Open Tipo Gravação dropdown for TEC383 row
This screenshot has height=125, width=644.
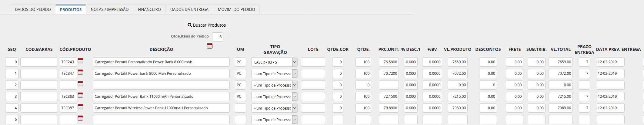click(x=274, y=97)
